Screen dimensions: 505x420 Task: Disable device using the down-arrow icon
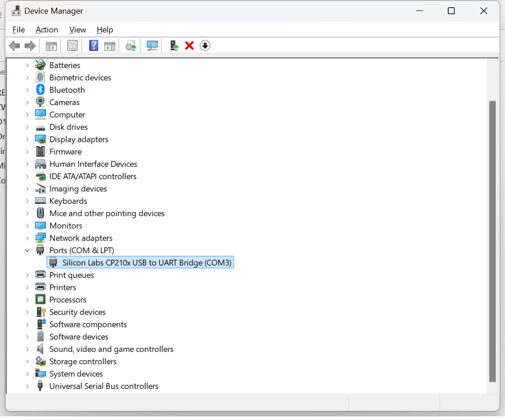click(205, 45)
